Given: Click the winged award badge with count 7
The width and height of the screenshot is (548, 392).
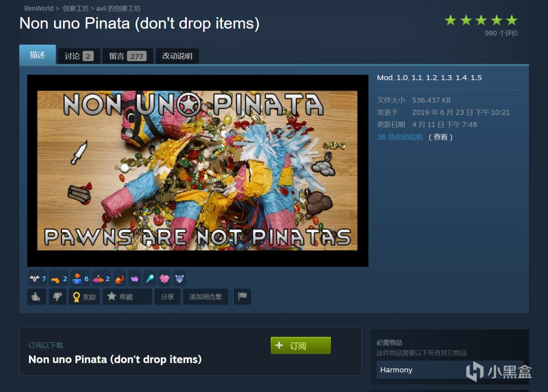Looking at the screenshot, I should pyautogui.click(x=38, y=279).
